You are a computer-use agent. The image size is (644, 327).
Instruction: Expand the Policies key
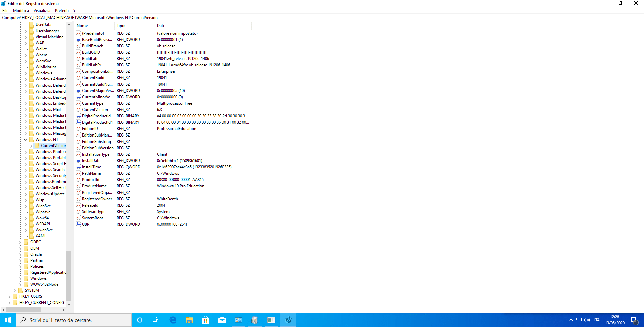[20, 266]
